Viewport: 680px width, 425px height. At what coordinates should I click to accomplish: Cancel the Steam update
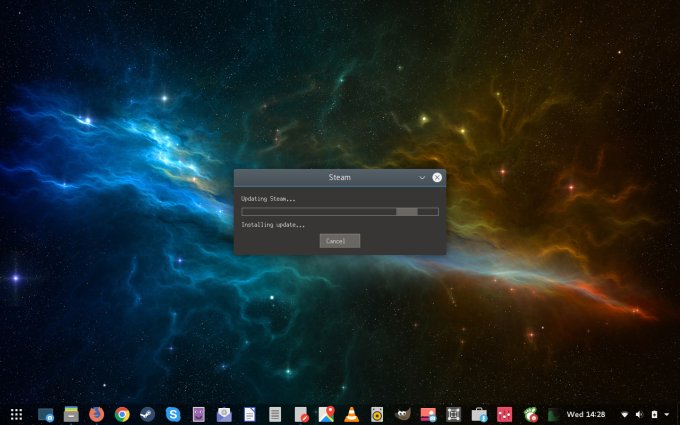tap(340, 241)
